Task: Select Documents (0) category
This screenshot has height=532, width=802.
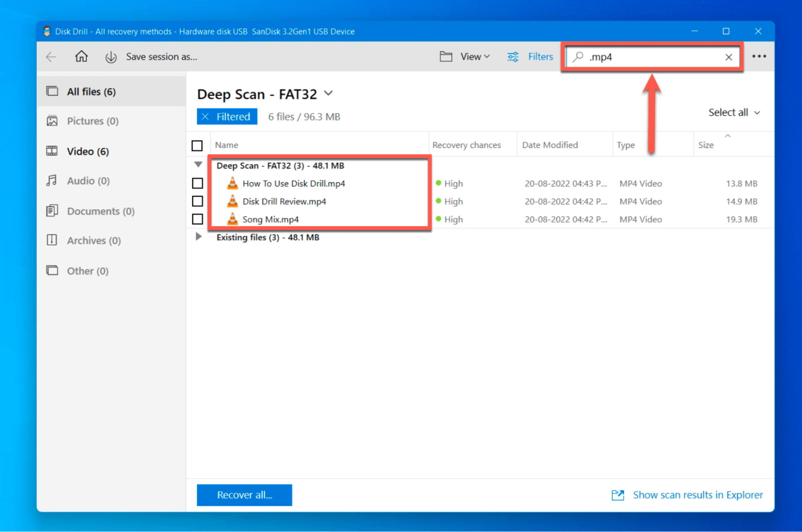Action: (x=111, y=211)
